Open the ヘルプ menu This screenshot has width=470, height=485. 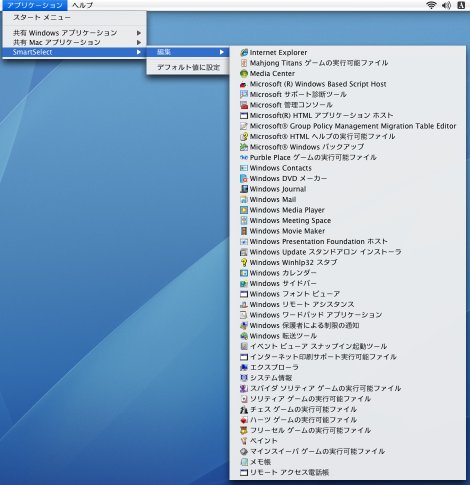(83, 5)
